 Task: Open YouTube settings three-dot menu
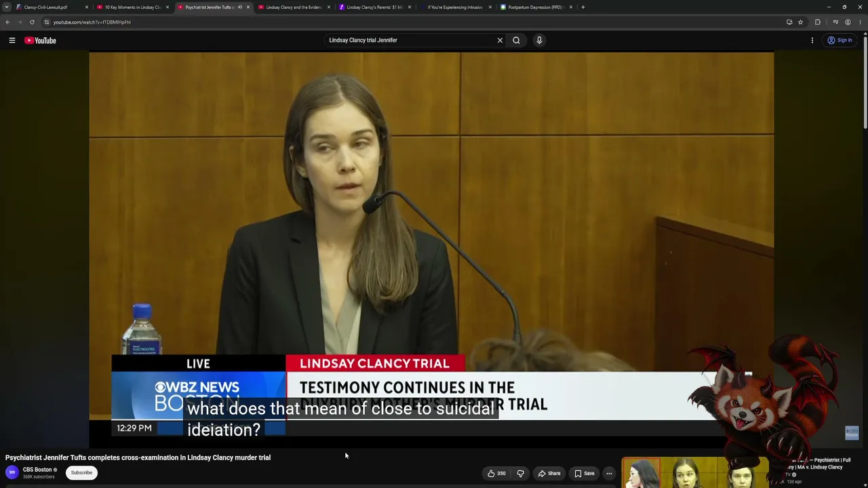[812, 40]
